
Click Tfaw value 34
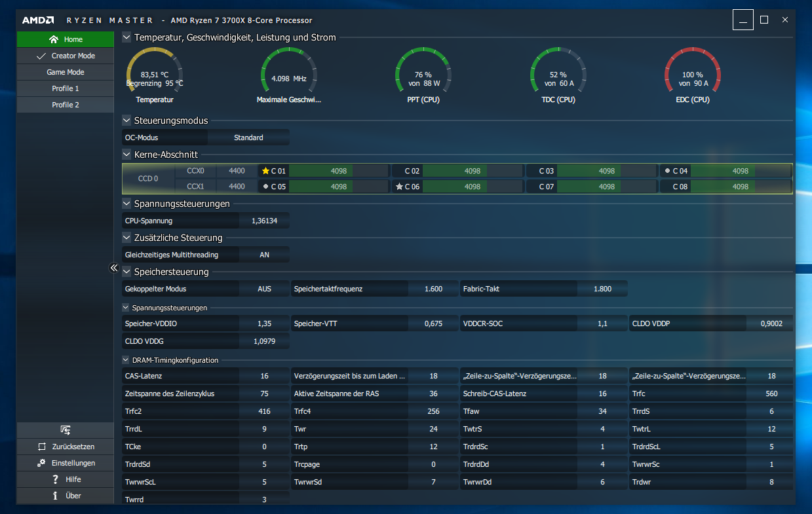pos(602,411)
